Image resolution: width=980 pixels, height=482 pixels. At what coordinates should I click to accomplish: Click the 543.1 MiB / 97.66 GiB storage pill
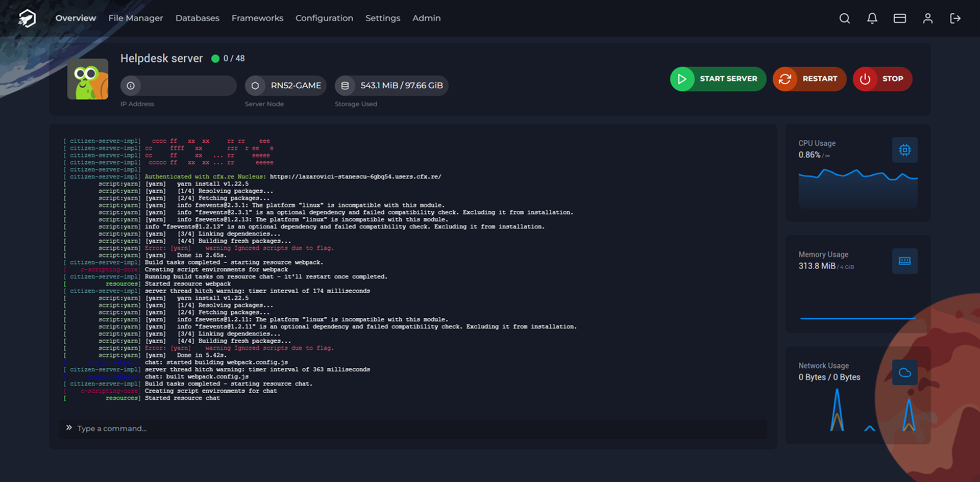[391, 86]
